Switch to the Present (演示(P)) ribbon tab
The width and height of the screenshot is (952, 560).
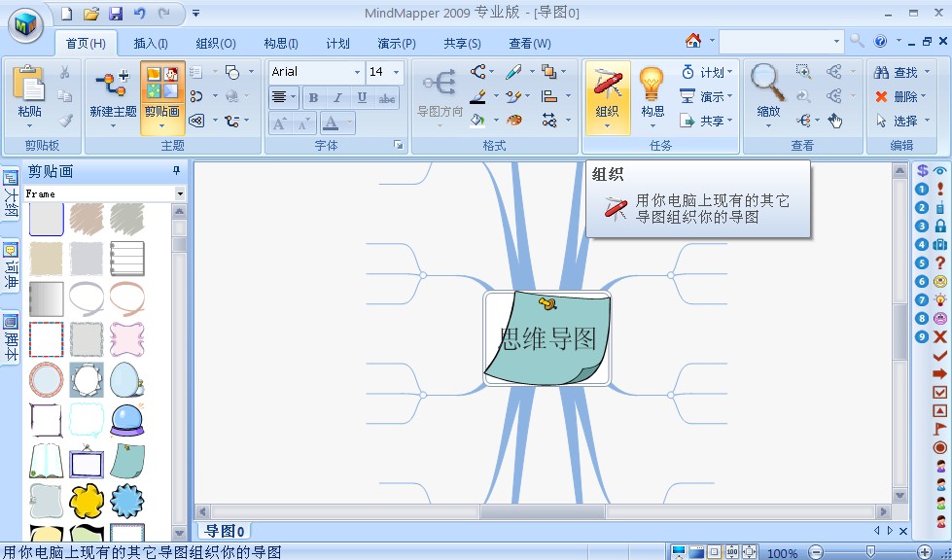(397, 44)
